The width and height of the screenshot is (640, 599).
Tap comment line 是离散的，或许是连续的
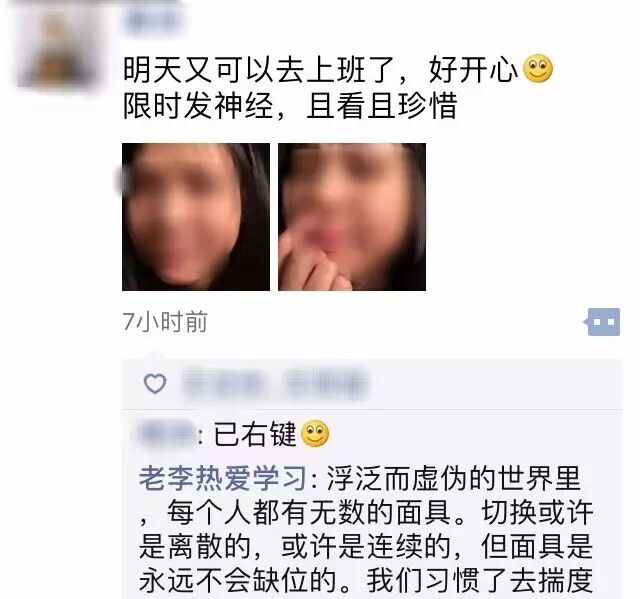coord(300,546)
